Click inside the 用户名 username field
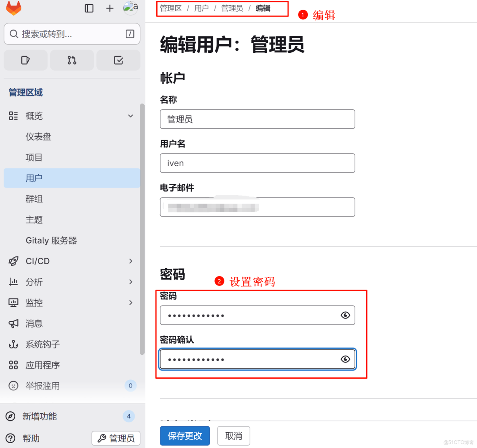 (x=257, y=163)
